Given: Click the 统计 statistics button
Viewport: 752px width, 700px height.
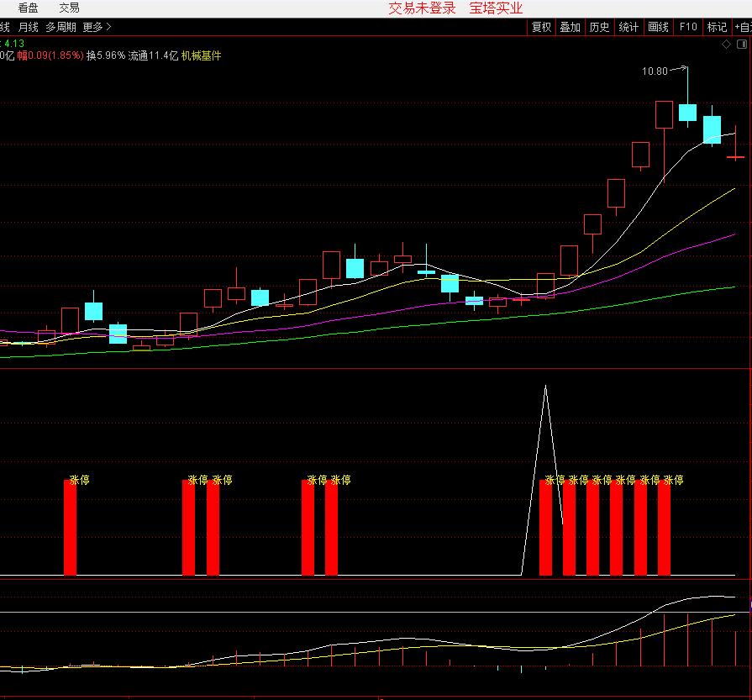Looking at the screenshot, I should 628,27.
